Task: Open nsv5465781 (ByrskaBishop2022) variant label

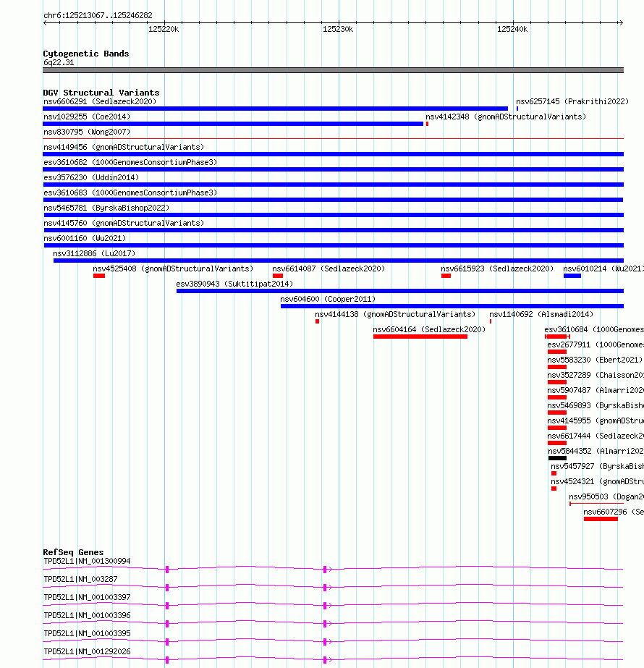Action: [x=106, y=208]
